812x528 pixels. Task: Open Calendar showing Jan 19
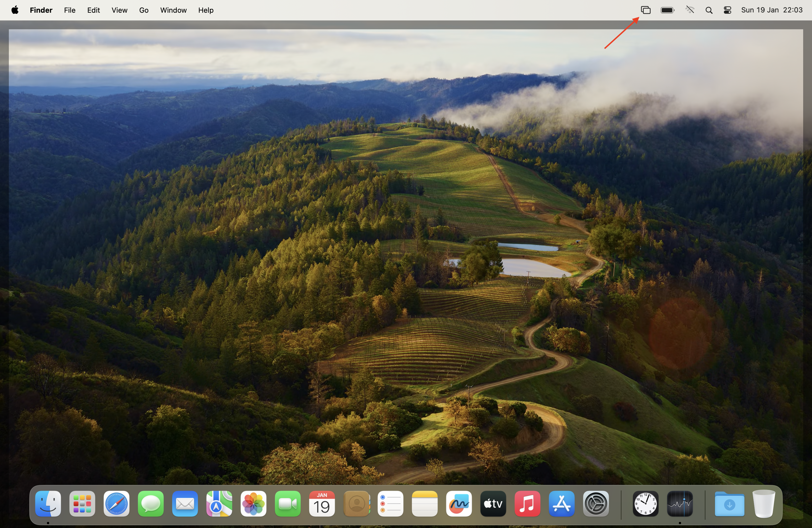coord(322,504)
